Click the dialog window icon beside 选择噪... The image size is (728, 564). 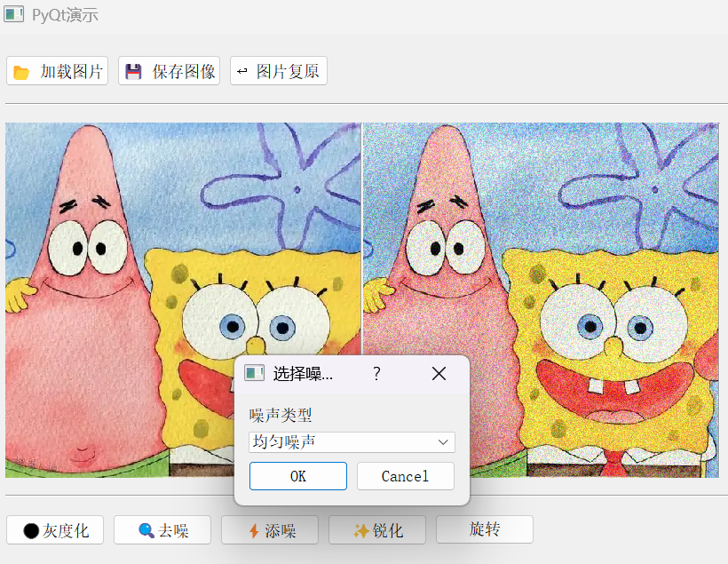pyautogui.click(x=255, y=373)
